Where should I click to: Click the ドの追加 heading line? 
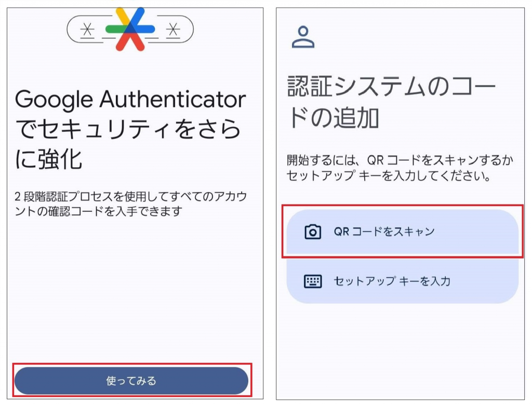333,118
